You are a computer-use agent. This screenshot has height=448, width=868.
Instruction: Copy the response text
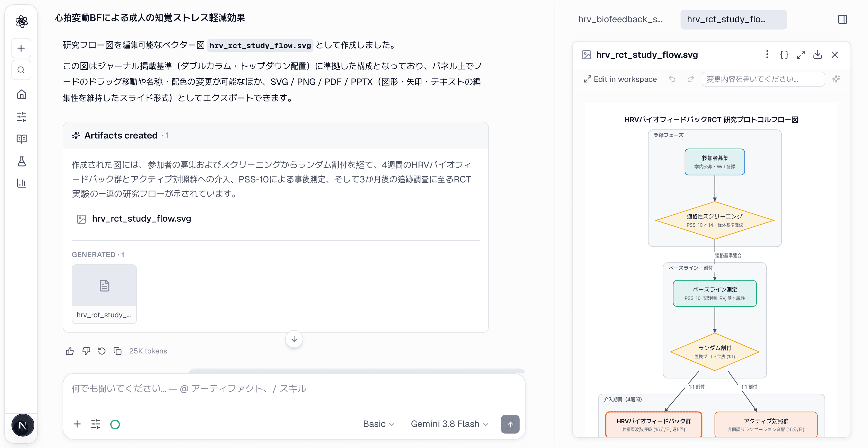coord(118,351)
